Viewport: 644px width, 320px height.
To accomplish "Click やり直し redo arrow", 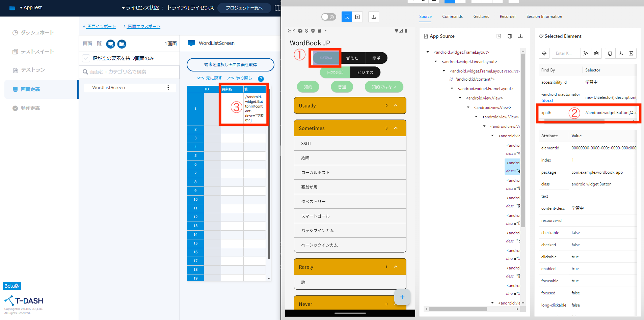I will click(x=231, y=78).
